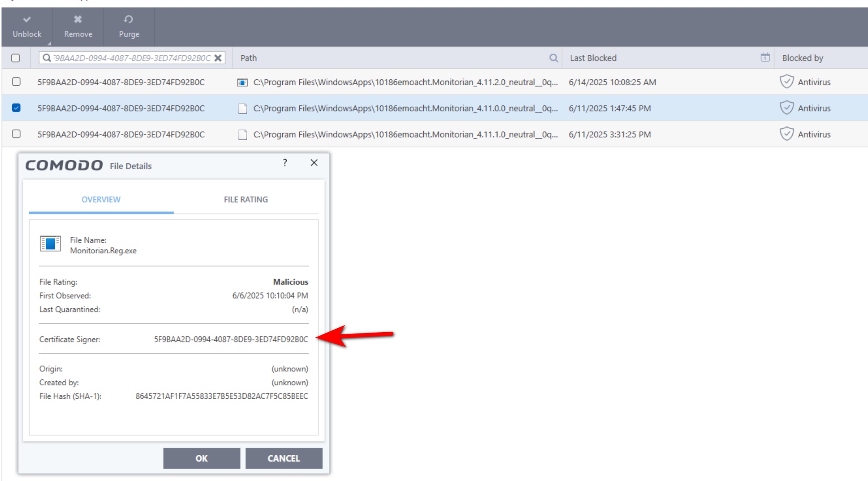
Task: Check the 6/14/2025 10:08:25 AM row checkbox
Action: click(16, 81)
